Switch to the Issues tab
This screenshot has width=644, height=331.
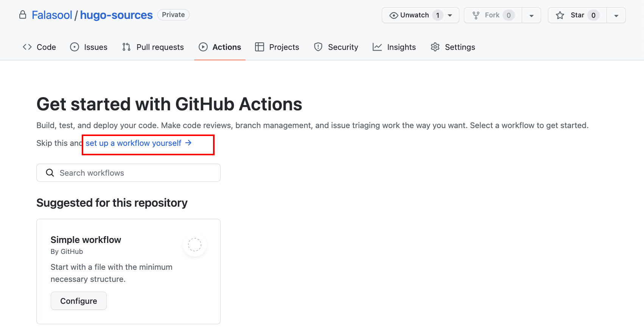tap(89, 47)
